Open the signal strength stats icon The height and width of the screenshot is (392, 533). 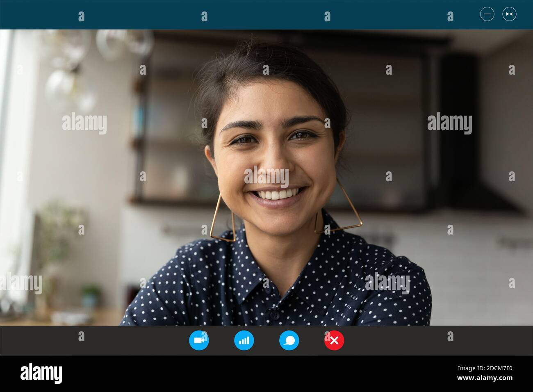pyautogui.click(x=244, y=340)
